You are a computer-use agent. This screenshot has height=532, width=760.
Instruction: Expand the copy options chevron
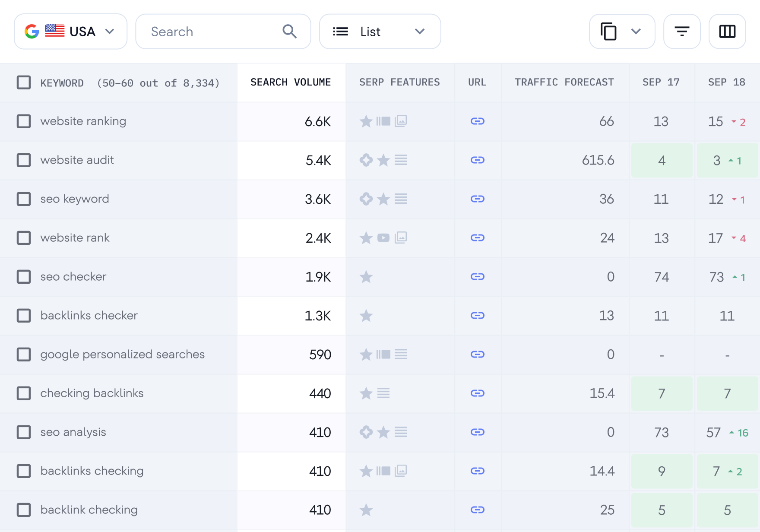636,32
